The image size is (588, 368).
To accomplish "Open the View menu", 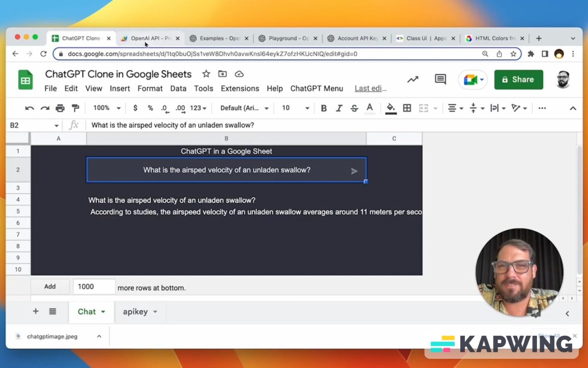I will tap(94, 88).
